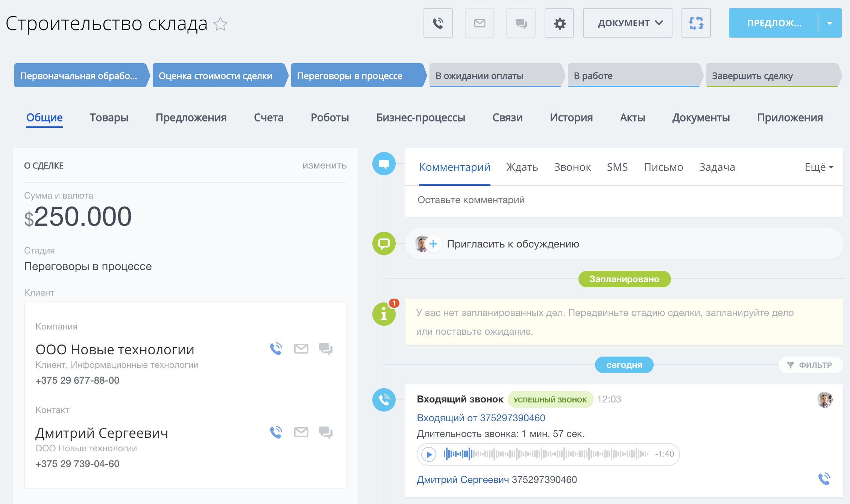
Task: Click the sync arrows icon beside Документ
Action: pyautogui.click(x=696, y=23)
